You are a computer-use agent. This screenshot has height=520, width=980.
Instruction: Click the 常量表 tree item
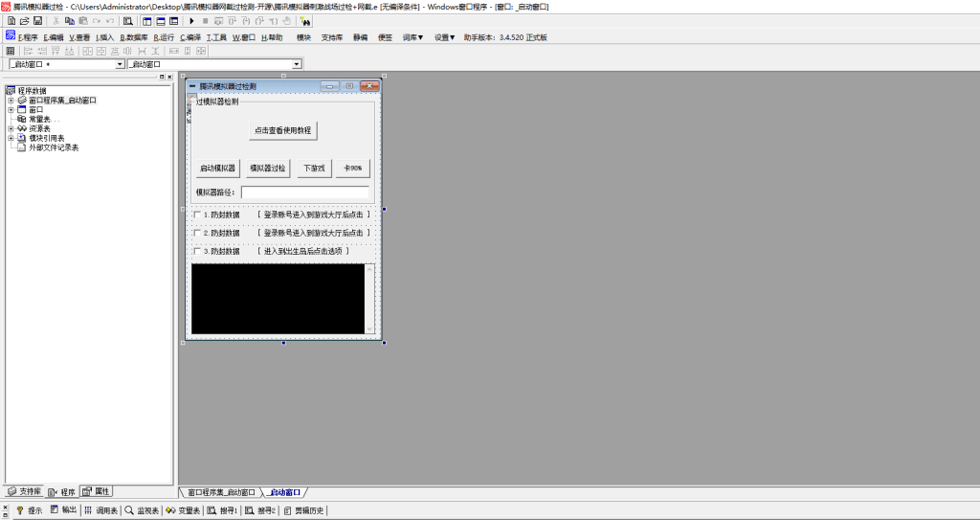[44, 119]
